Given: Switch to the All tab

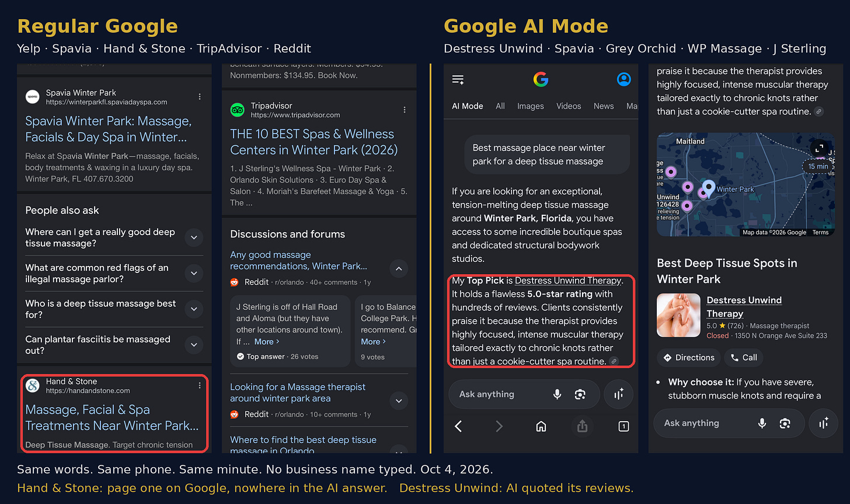Looking at the screenshot, I should pyautogui.click(x=500, y=106).
